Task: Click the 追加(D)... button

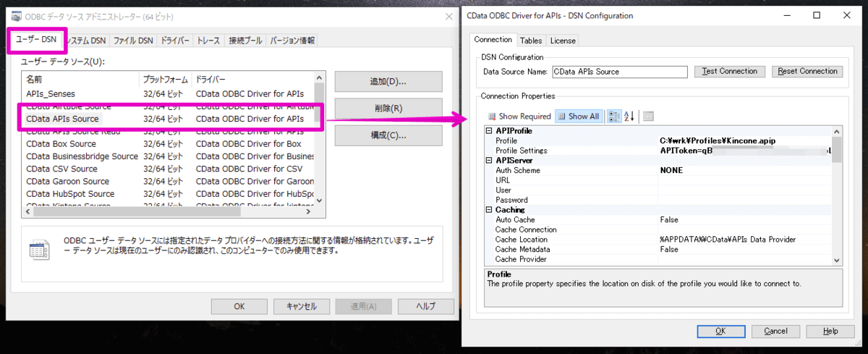Action: (x=388, y=81)
